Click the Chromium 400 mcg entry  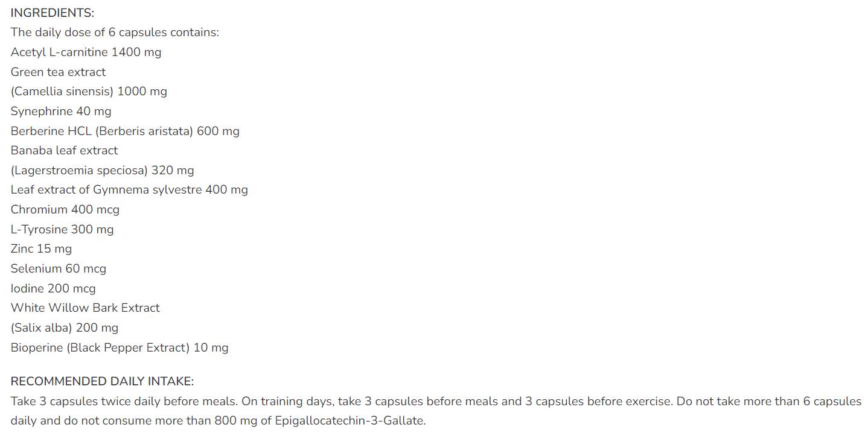(x=65, y=210)
